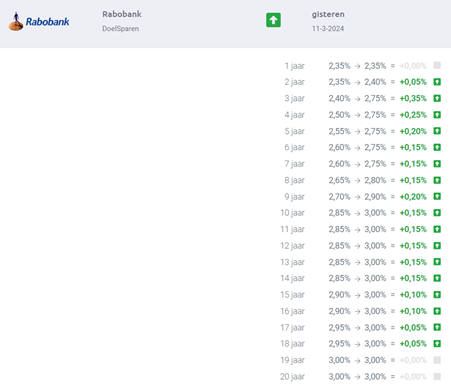The height and width of the screenshot is (387, 451).
Task: Click the large green up-arrow icon in header
Action: 273,20
